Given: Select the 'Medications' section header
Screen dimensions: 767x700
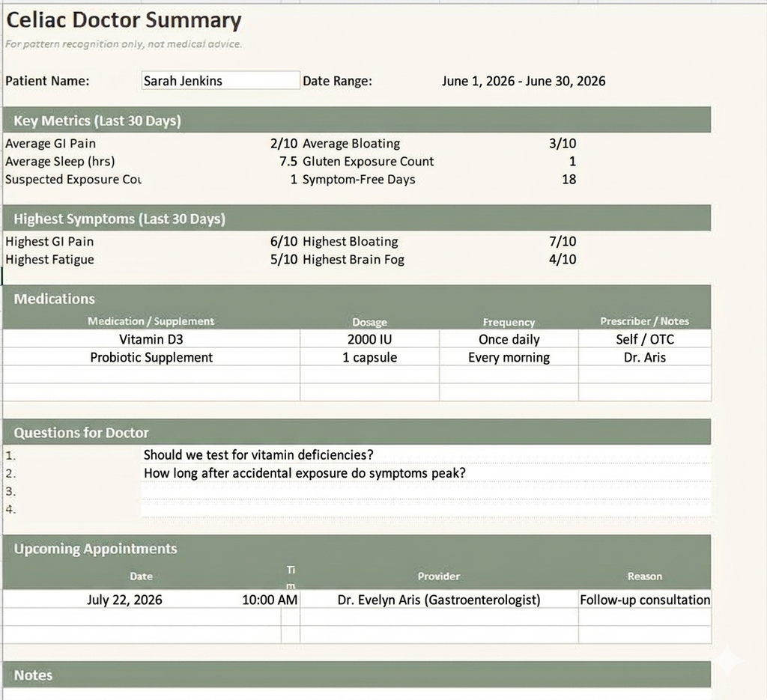Looking at the screenshot, I should pos(54,299).
